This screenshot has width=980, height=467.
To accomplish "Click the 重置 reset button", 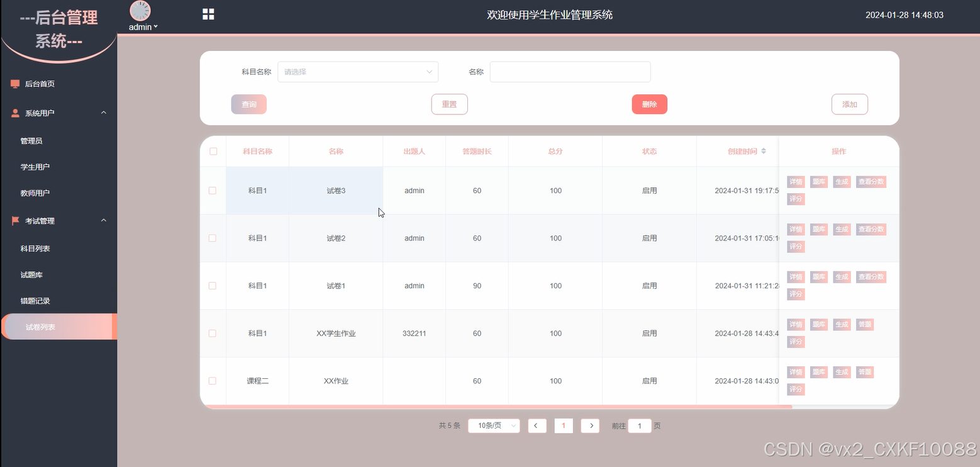I will pos(449,104).
